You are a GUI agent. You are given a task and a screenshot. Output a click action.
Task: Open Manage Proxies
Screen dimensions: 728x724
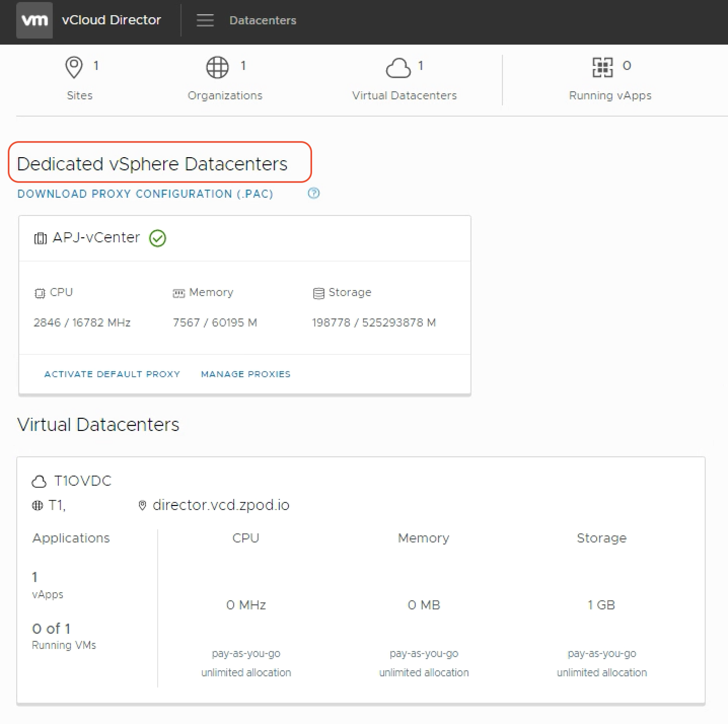point(245,374)
